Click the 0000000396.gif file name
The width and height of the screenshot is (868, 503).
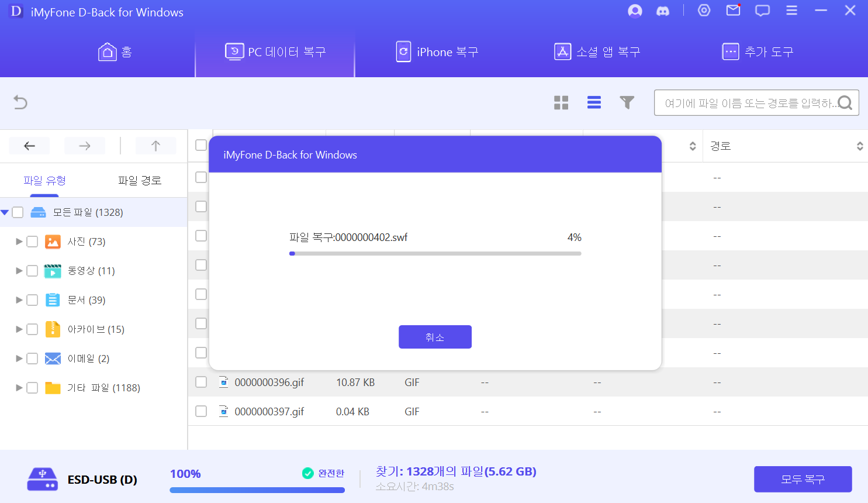click(269, 383)
